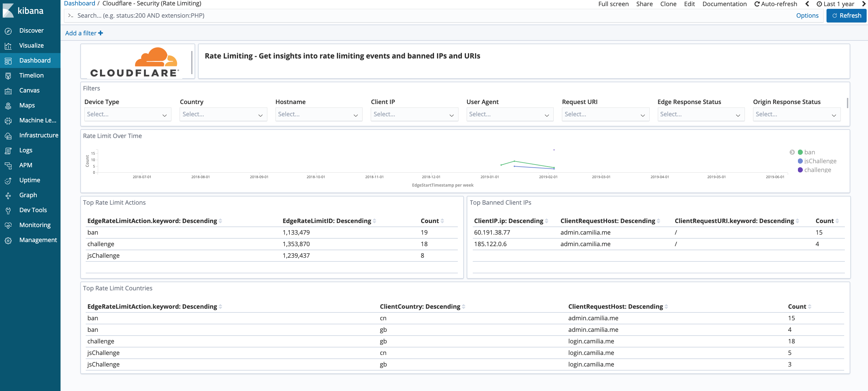Click the Clone dashboard option

click(x=667, y=4)
